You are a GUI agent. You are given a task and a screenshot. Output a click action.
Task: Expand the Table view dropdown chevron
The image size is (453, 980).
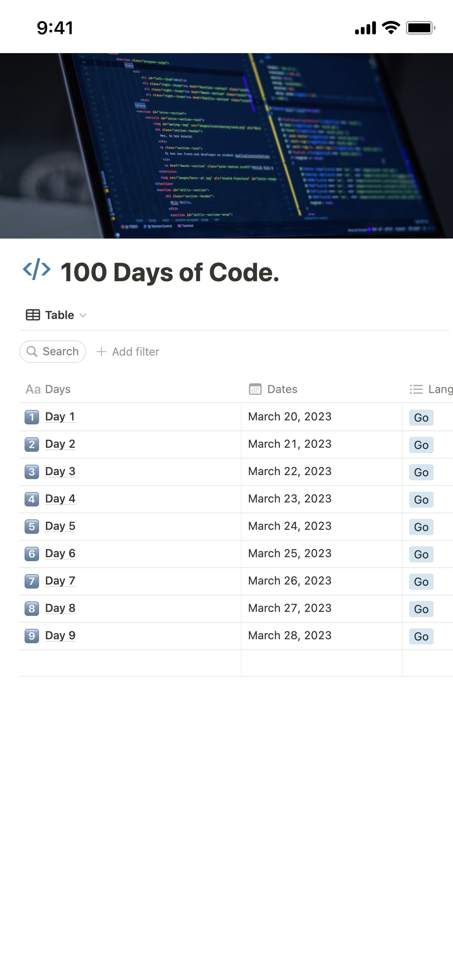tap(83, 315)
